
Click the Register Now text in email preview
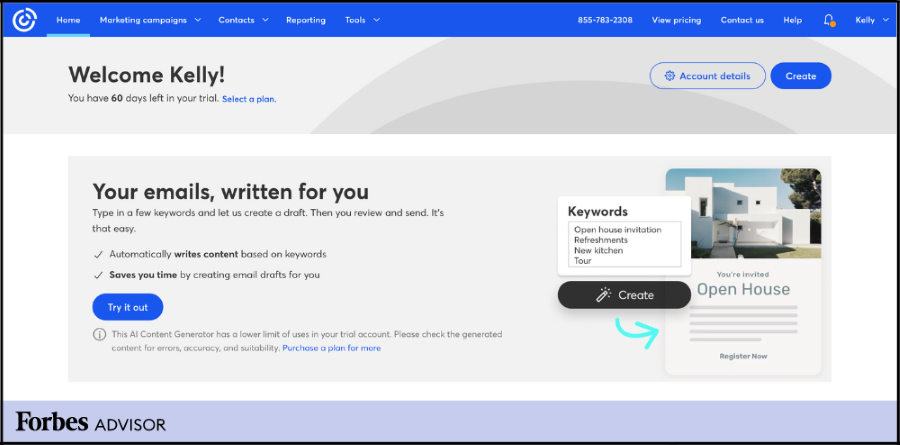tap(743, 356)
